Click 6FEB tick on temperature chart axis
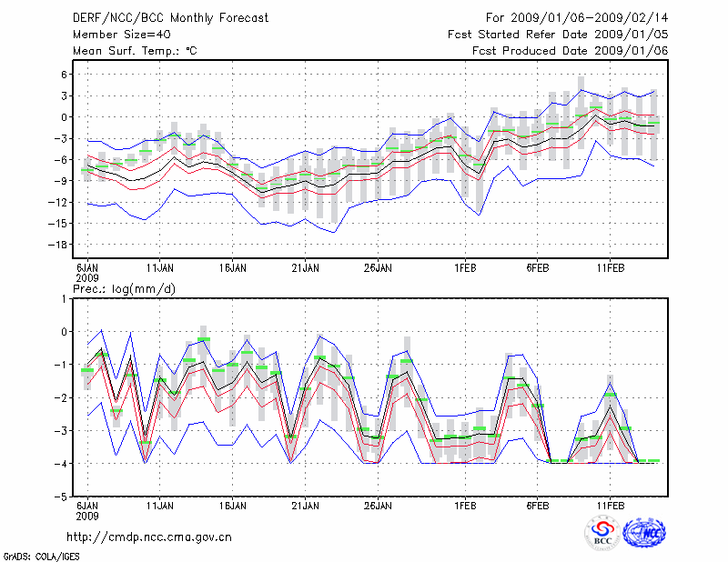The image size is (728, 562). 537,268
